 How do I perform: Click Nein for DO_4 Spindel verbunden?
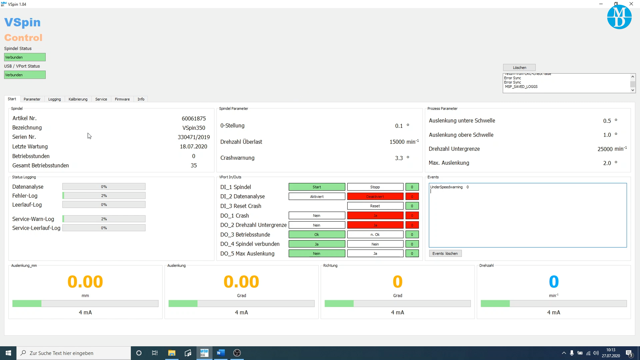click(375, 244)
